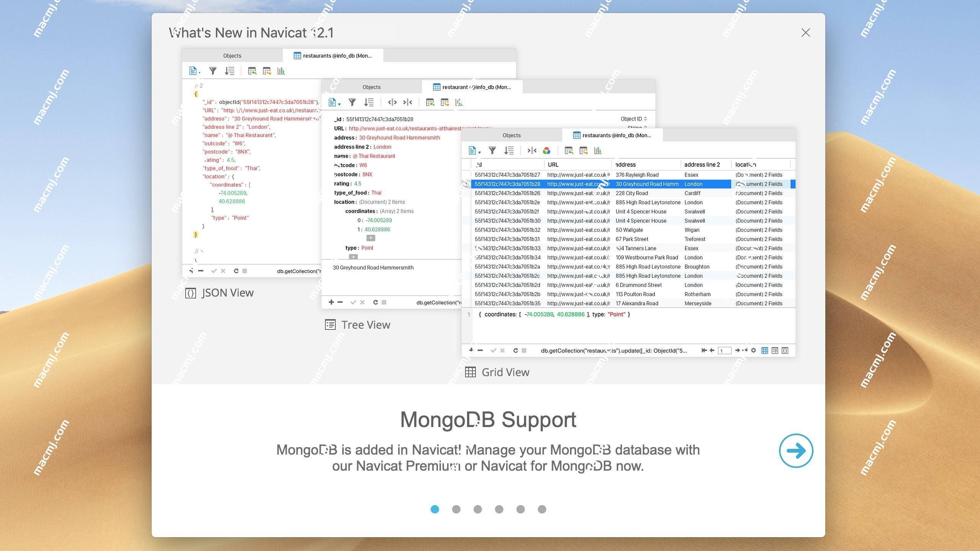Viewport: 980px width, 551px height.
Task: Select restaurants tab in Grid View window
Action: [612, 135]
